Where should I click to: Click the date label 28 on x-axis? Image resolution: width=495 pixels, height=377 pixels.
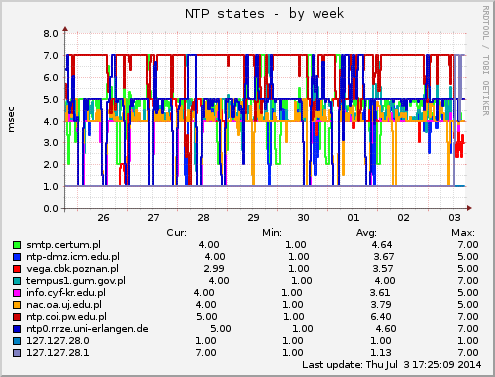(x=203, y=218)
